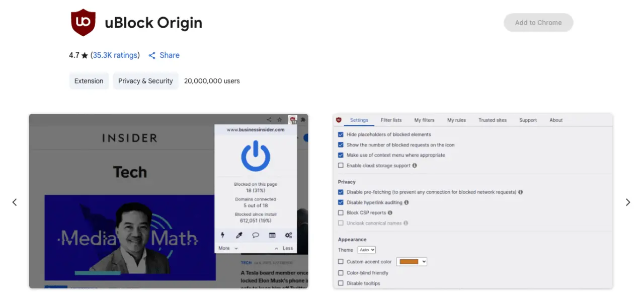The image size is (644, 293).
Task: Open the accent color dropdown arrow
Action: point(424,262)
